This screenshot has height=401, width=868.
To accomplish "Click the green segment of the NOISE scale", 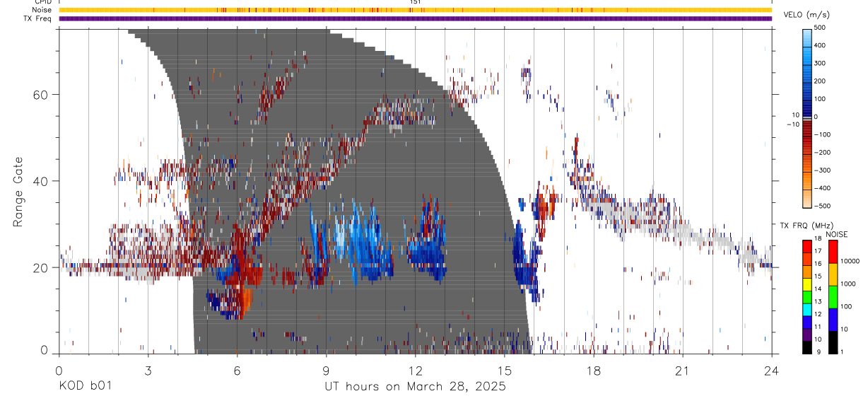I will pyautogui.click(x=833, y=296).
